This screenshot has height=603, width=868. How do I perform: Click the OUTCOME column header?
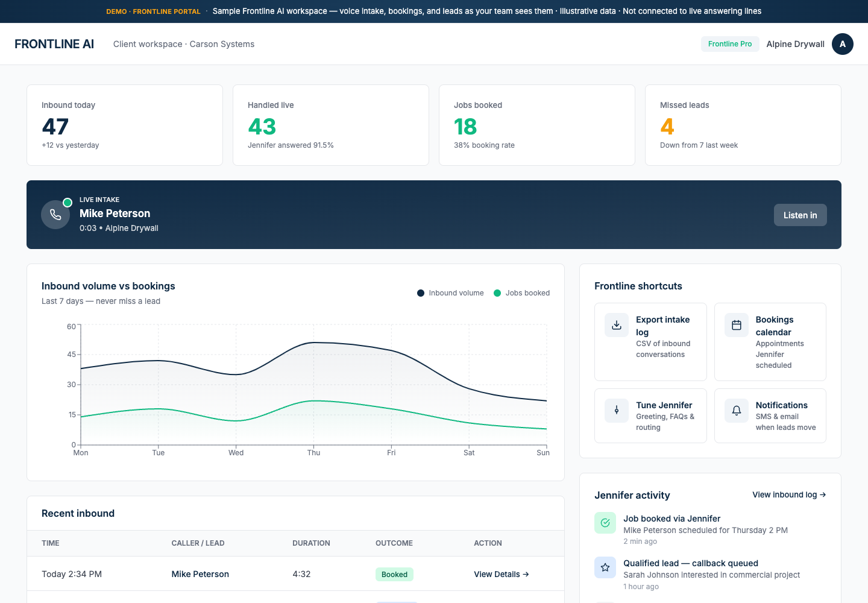click(394, 543)
